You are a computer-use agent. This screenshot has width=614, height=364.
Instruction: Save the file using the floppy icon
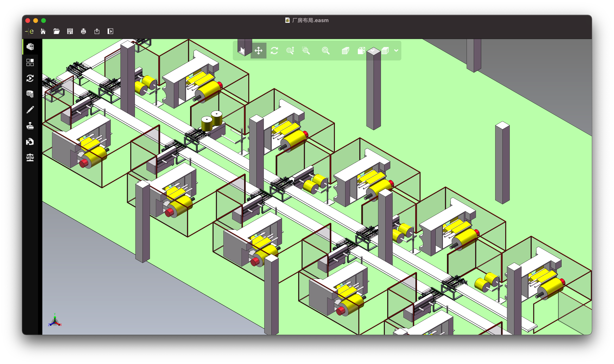point(70,31)
